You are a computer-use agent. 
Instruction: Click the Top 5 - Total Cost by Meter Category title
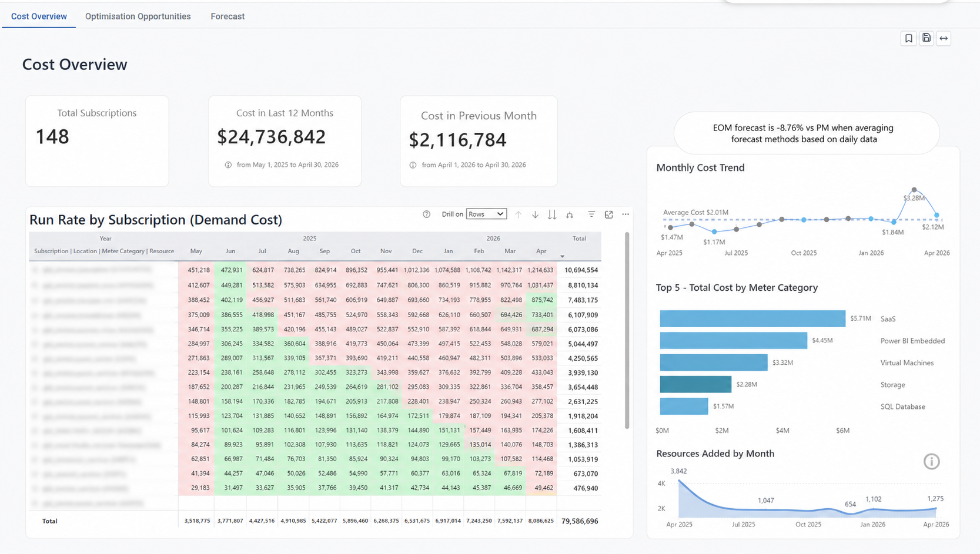coord(737,288)
